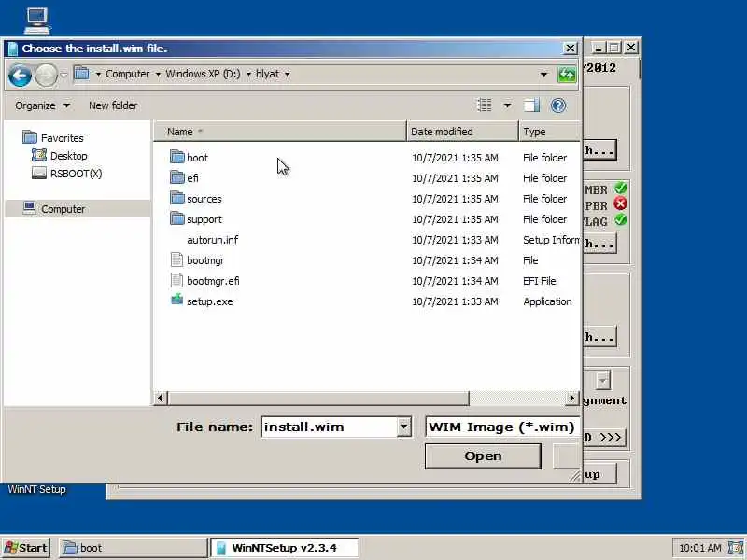Open the dropdown above alignment text in WinNTSetup
The height and width of the screenshot is (560, 747).
[602, 381]
